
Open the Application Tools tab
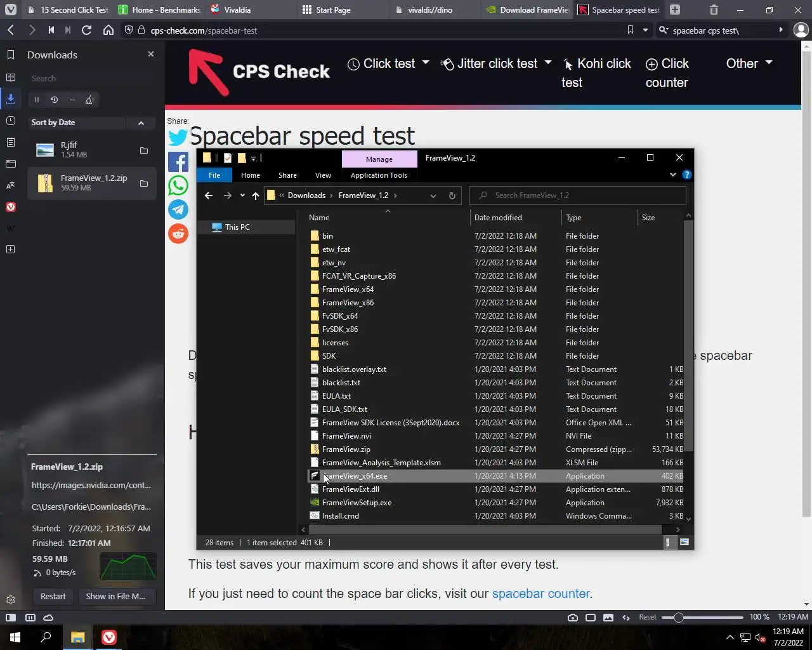click(x=379, y=175)
